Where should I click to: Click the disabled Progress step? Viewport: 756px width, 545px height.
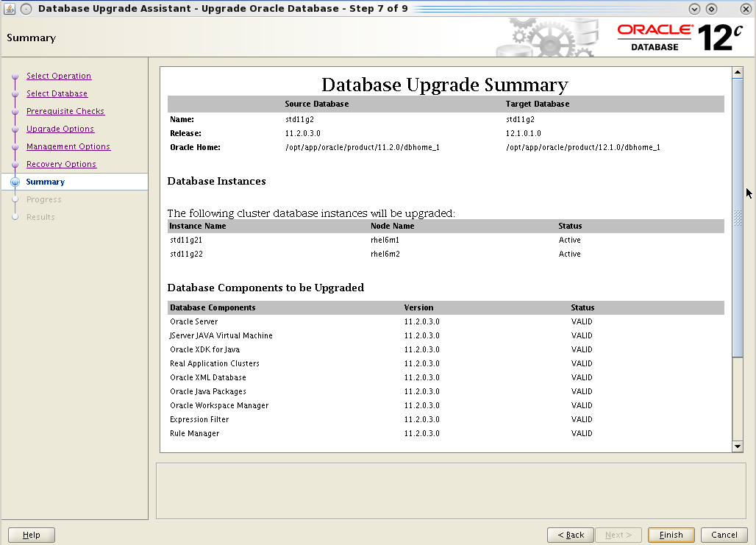[44, 199]
